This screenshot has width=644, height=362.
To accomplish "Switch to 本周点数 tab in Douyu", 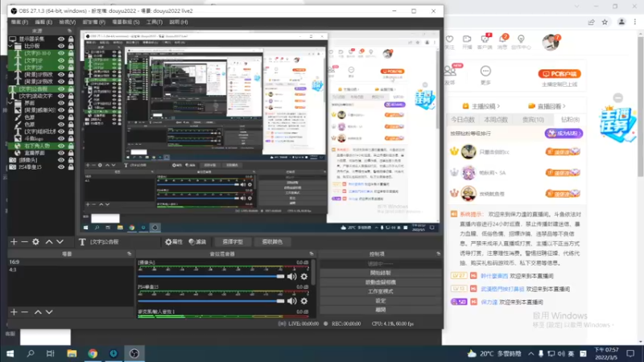I will pyautogui.click(x=496, y=120).
